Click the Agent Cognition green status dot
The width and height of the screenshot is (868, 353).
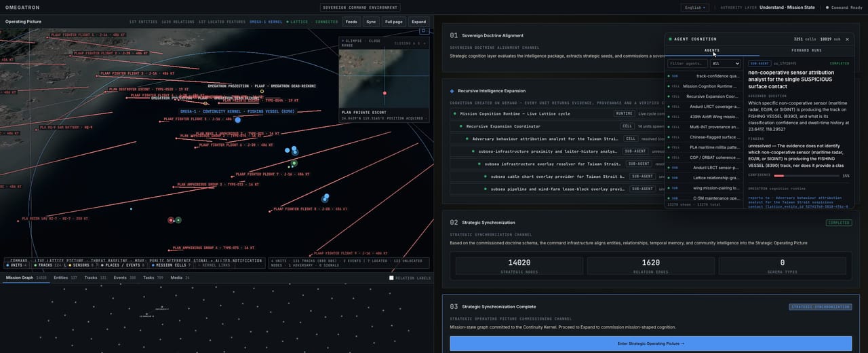pos(671,39)
